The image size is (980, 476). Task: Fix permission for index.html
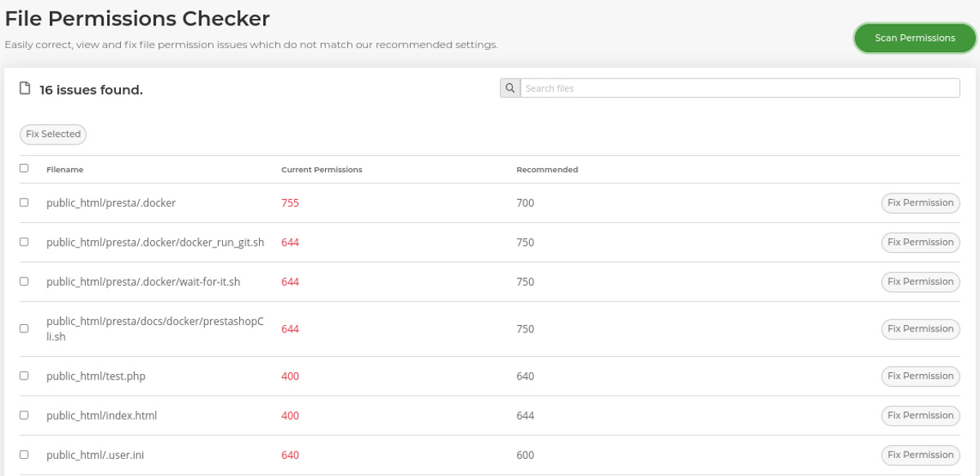(x=920, y=416)
